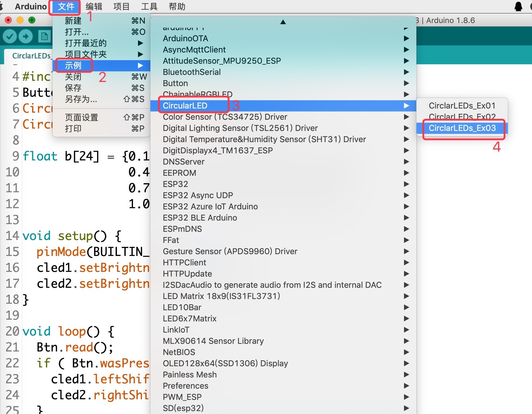Open the DNSServer examples
This screenshot has height=414, width=532.
point(283,162)
